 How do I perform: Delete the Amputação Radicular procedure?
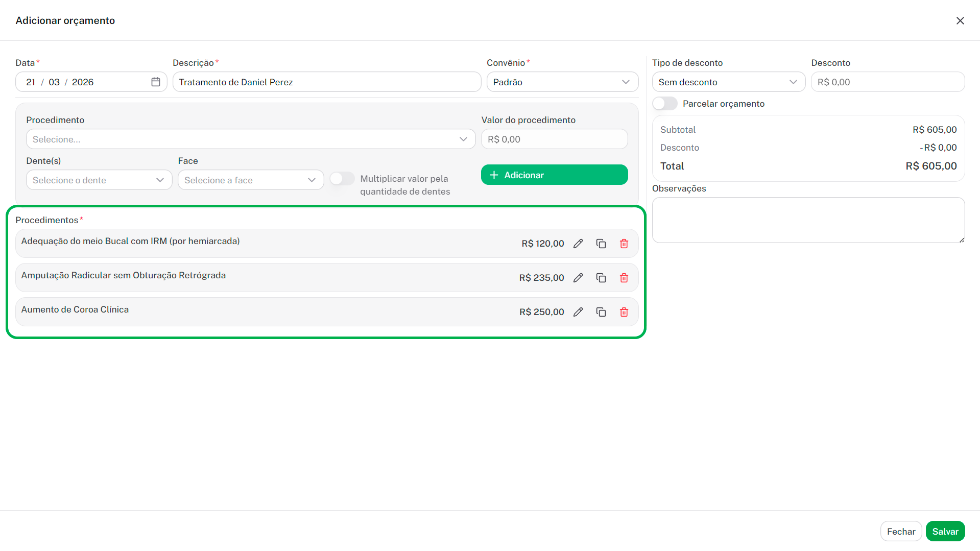tap(624, 278)
